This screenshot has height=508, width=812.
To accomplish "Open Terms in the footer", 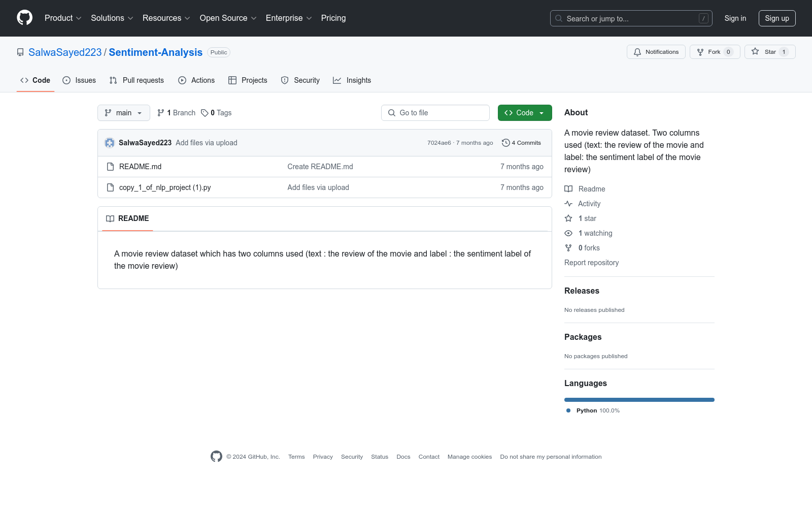I will [x=296, y=457].
